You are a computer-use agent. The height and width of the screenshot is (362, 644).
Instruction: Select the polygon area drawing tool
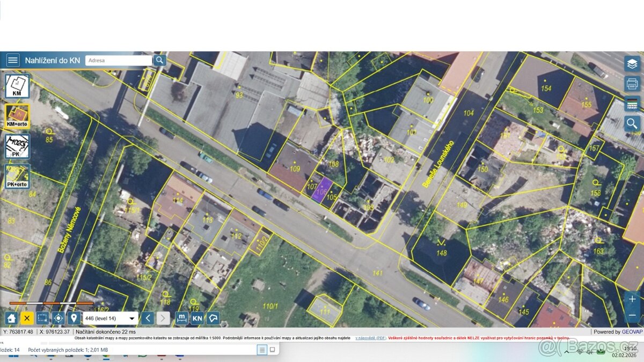213,318
